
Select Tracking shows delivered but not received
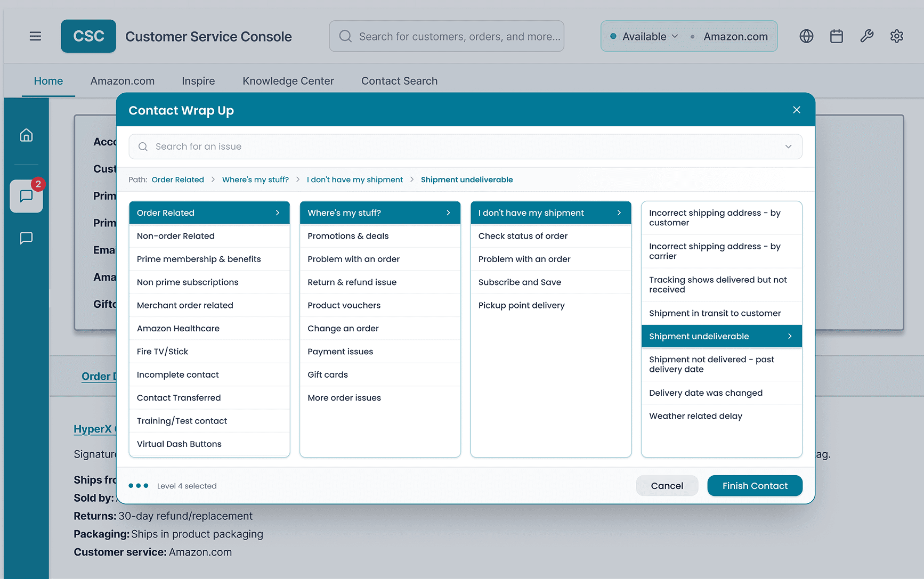(x=722, y=284)
